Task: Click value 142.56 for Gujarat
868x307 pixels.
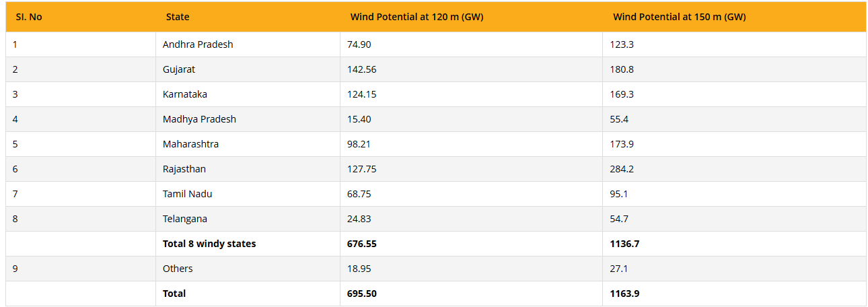Action: (362, 69)
